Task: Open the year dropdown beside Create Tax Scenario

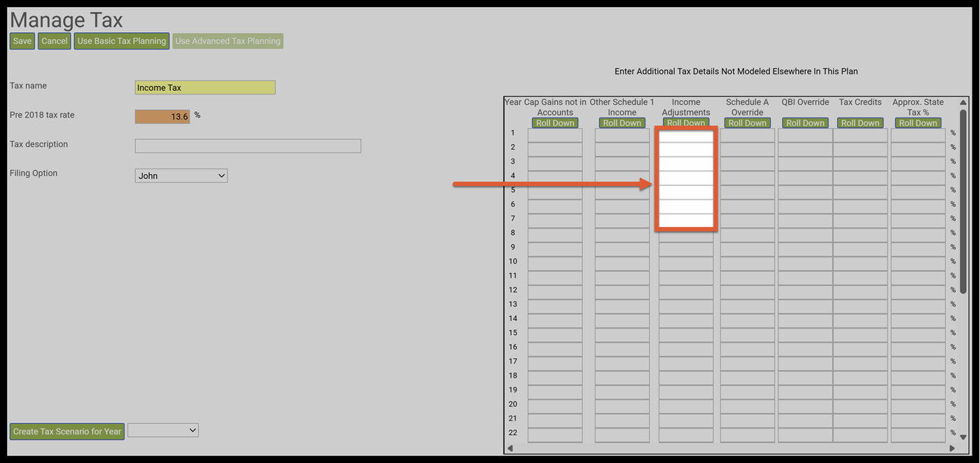Action: [x=163, y=430]
